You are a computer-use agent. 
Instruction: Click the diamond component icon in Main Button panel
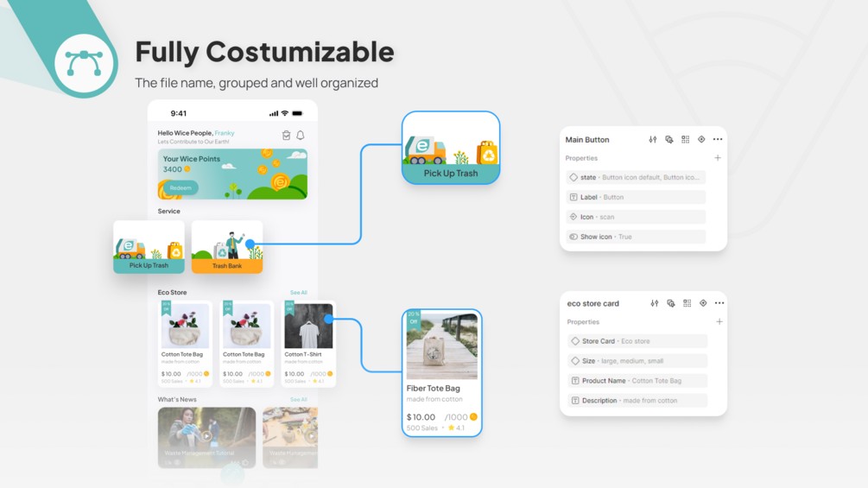[x=701, y=139]
